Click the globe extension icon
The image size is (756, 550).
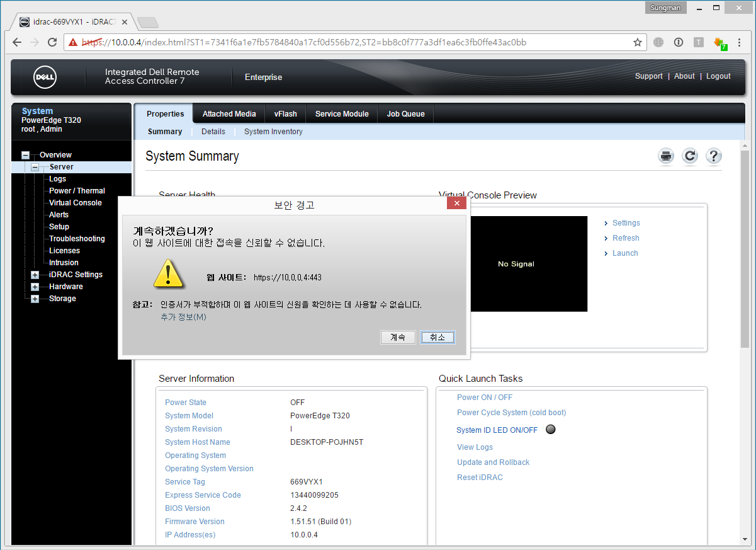click(658, 42)
